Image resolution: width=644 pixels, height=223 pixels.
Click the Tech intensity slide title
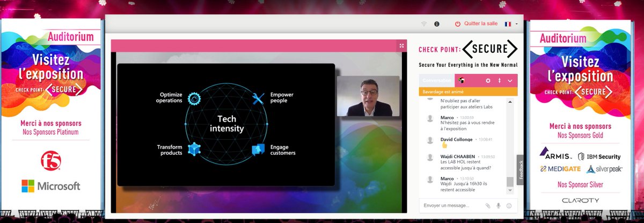pos(226,124)
